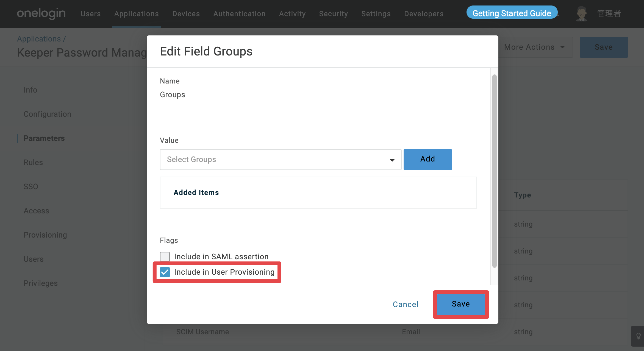Go to the Configuration section
This screenshot has width=644, height=351.
(x=47, y=114)
